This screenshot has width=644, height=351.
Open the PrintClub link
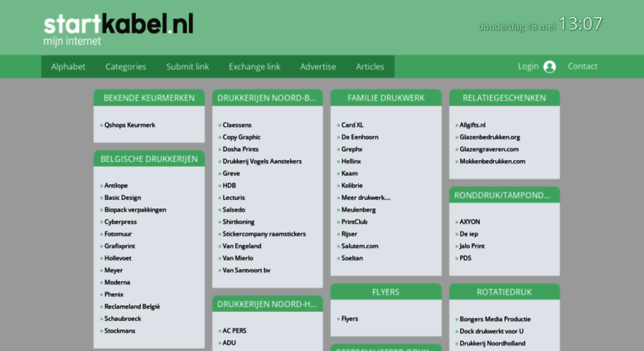tap(355, 222)
